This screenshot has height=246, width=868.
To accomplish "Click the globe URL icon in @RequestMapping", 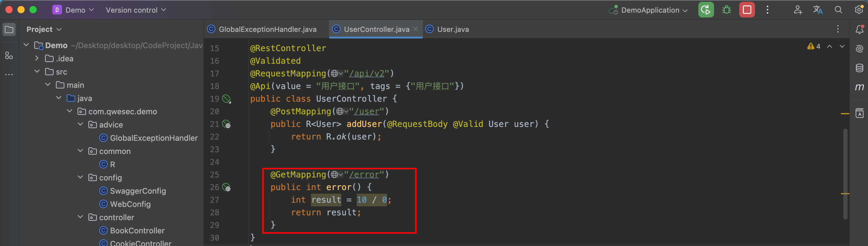I will 337,73.
